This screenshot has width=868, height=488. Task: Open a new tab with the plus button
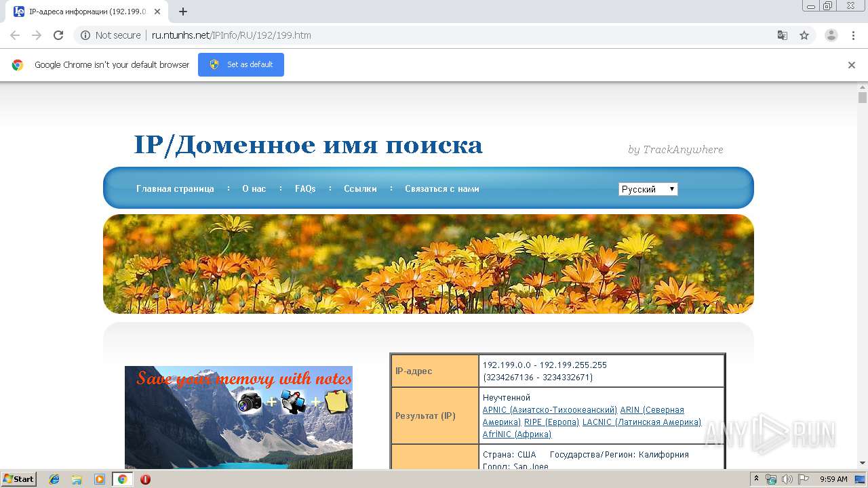click(x=183, y=12)
